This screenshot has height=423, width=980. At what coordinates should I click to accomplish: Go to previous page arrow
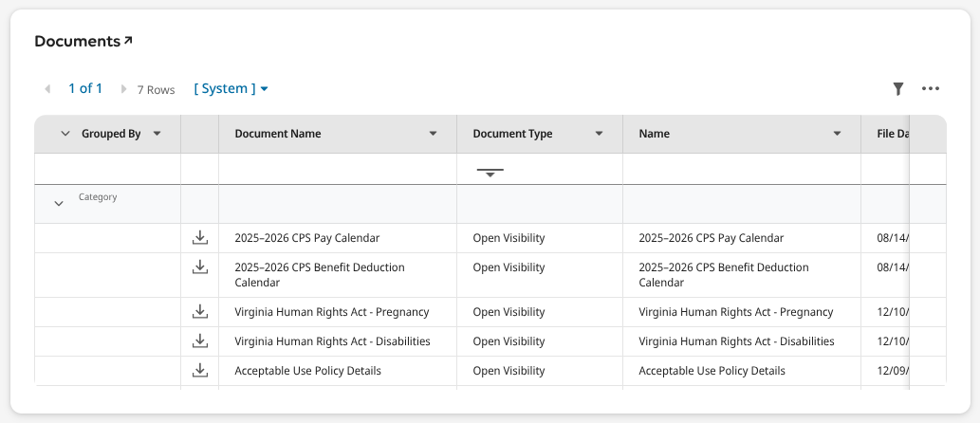(x=47, y=89)
